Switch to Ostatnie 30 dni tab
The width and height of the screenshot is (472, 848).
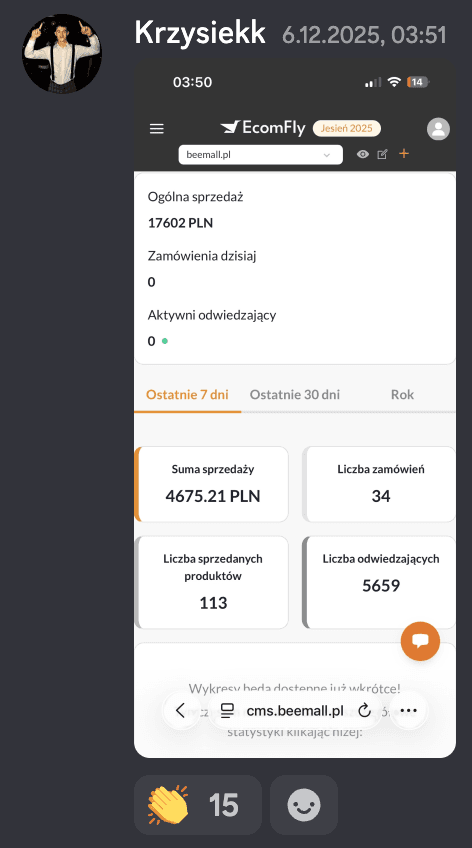[x=295, y=395]
